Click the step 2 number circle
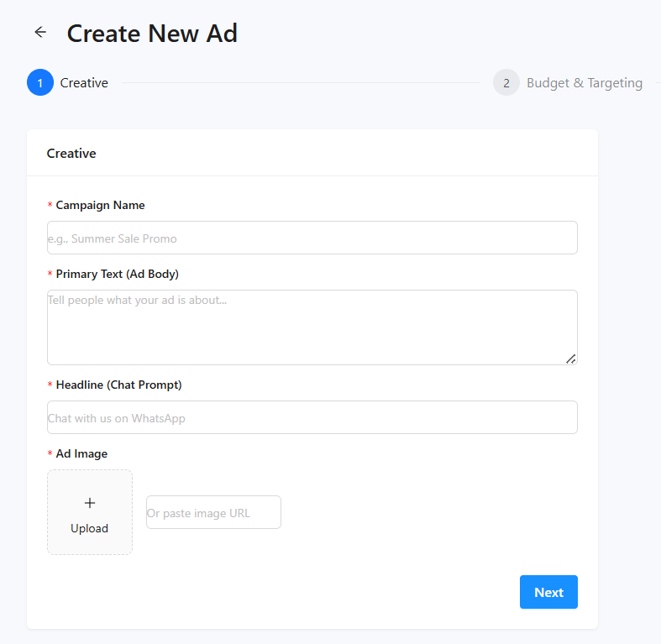Viewport: 661px width, 644px height. tap(506, 83)
